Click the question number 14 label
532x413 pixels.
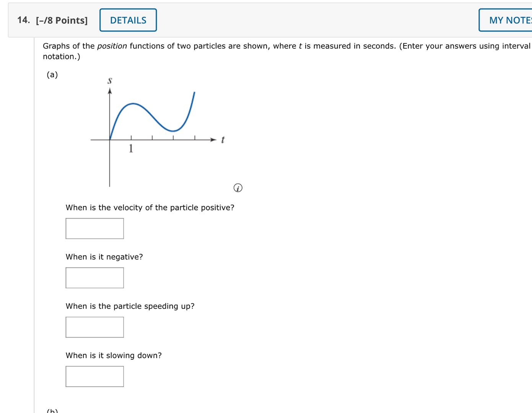point(22,20)
